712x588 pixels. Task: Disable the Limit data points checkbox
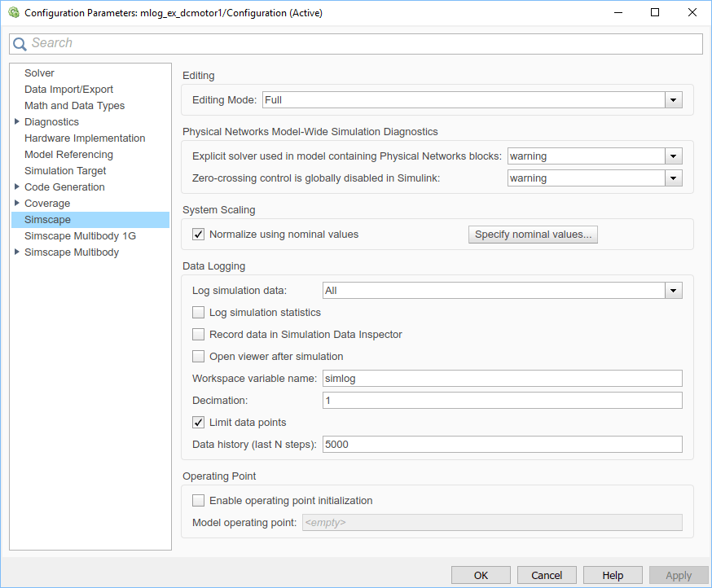198,423
